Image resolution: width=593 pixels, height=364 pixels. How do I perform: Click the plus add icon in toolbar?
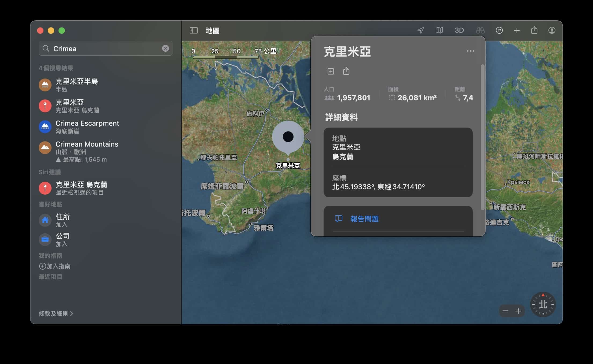click(517, 31)
